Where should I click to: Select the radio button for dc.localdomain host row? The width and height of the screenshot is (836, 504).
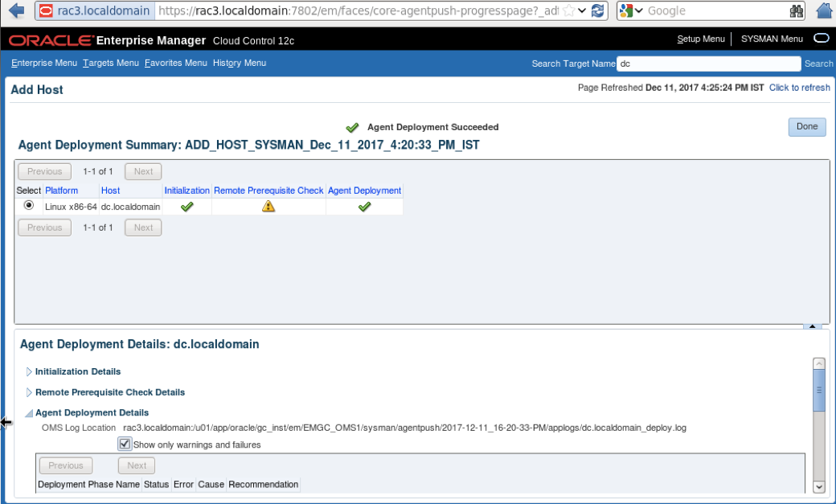point(28,206)
